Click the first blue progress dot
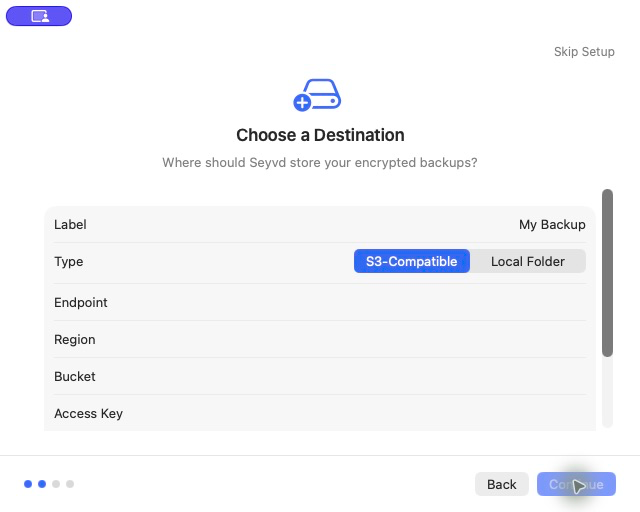The image size is (640, 512). (28, 484)
